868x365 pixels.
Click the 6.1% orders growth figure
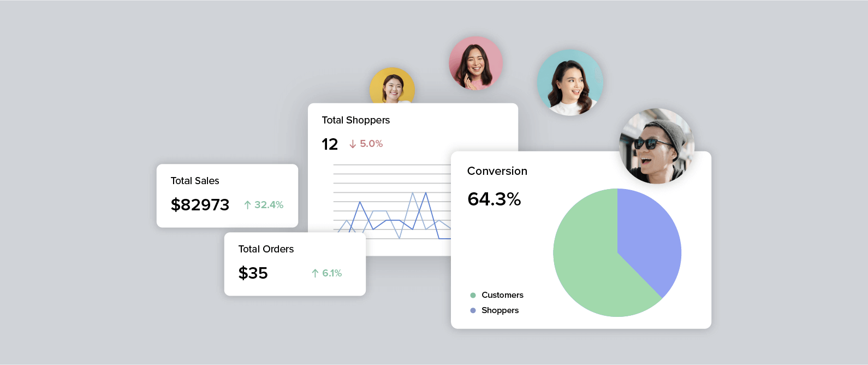[x=332, y=273]
